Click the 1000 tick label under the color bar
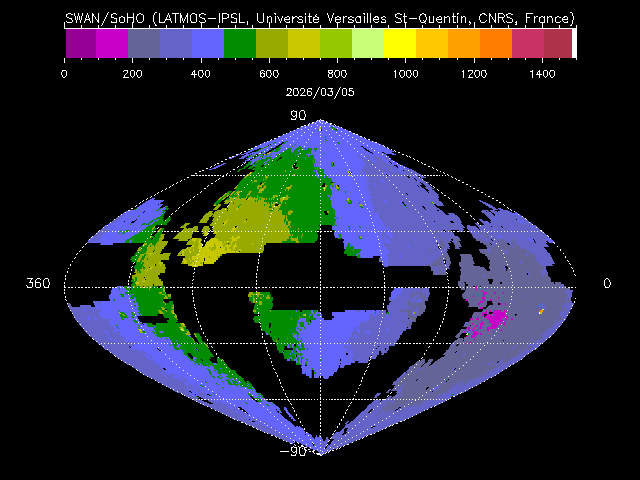 [x=405, y=73]
